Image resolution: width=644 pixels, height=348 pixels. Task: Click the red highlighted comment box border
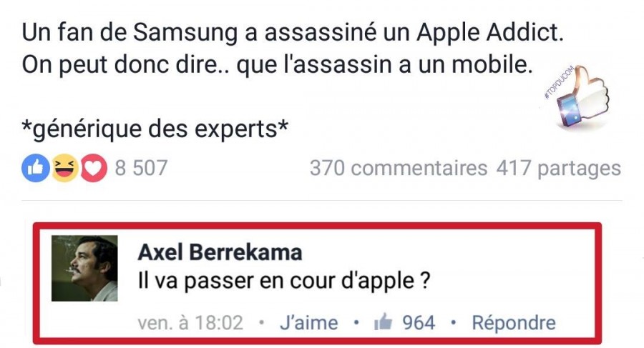click(317, 225)
